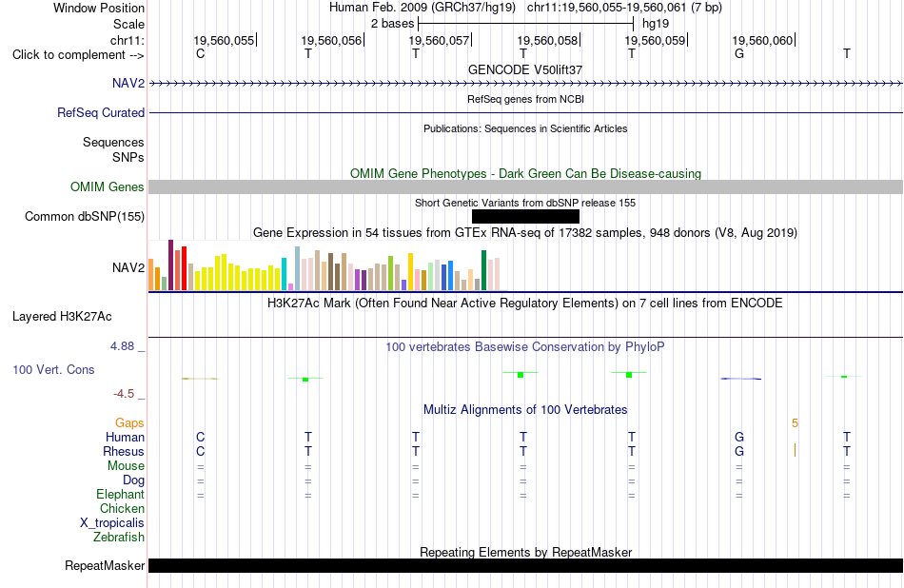The image size is (904, 588).
Task: Select the Scale label in the ruler
Action: click(x=128, y=24)
